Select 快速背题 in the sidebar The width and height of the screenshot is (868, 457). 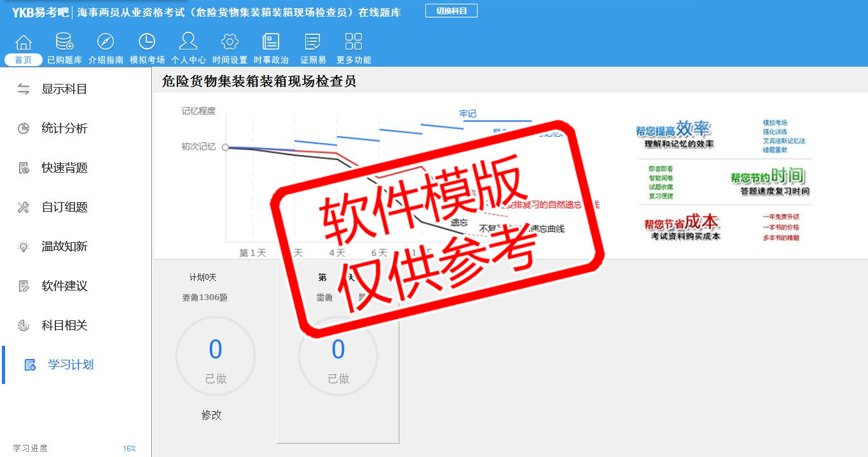64,168
